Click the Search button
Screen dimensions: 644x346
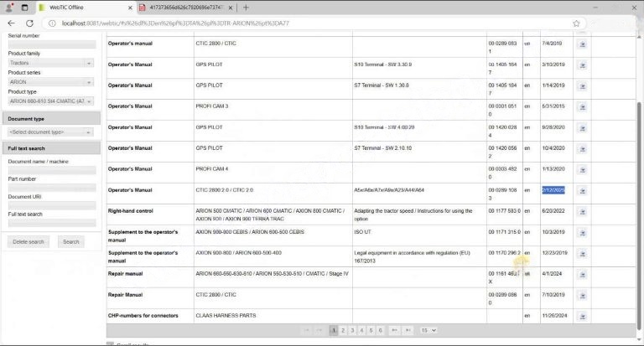(71, 241)
